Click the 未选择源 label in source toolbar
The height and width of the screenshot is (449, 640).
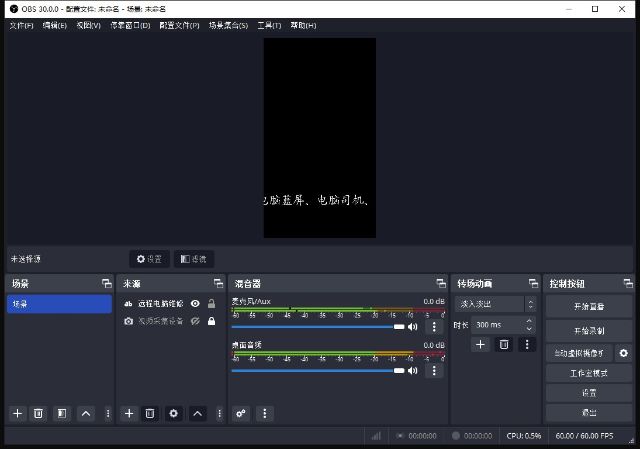[x=26, y=259]
